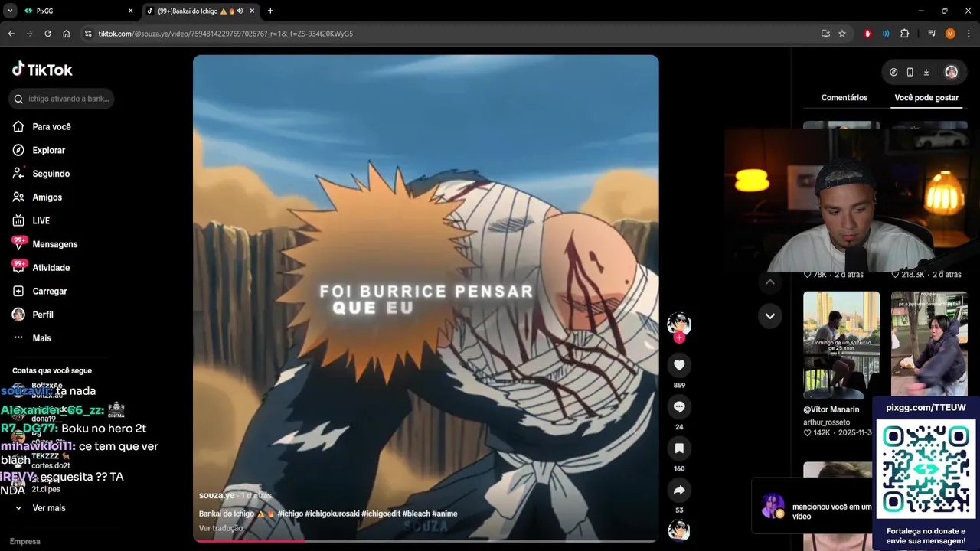The height and width of the screenshot is (551, 980).
Task: Bookmark this page with the star
Action: [x=842, y=34]
